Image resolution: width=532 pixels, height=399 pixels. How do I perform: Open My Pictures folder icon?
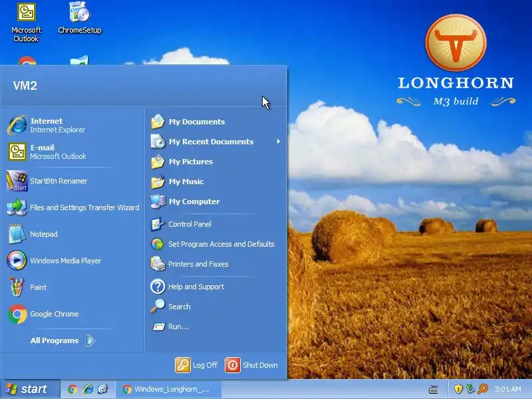pyautogui.click(x=158, y=162)
